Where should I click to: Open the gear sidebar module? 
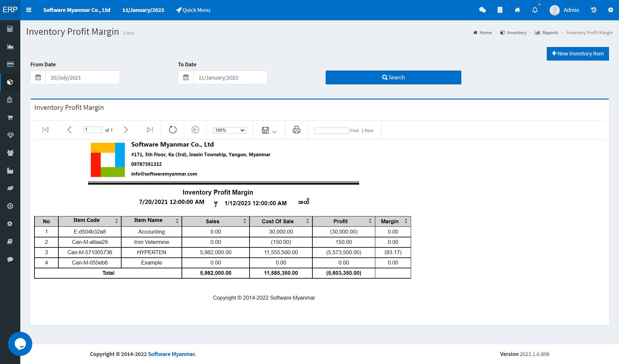pyautogui.click(x=10, y=224)
